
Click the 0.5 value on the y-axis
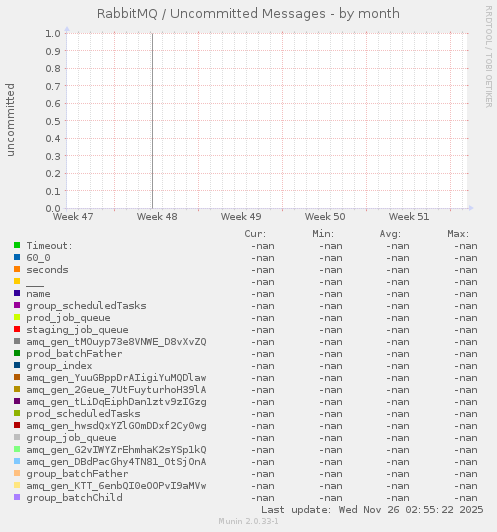pyautogui.click(x=53, y=121)
